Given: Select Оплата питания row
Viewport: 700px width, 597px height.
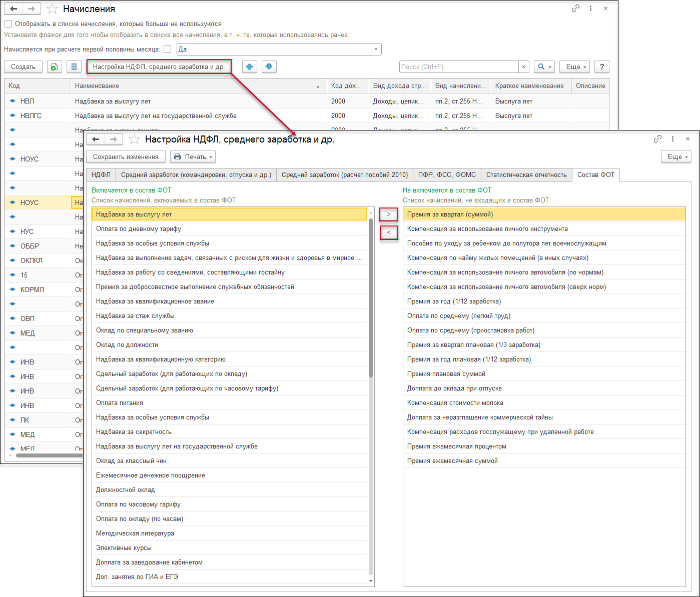Looking at the screenshot, I should coord(230,402).
